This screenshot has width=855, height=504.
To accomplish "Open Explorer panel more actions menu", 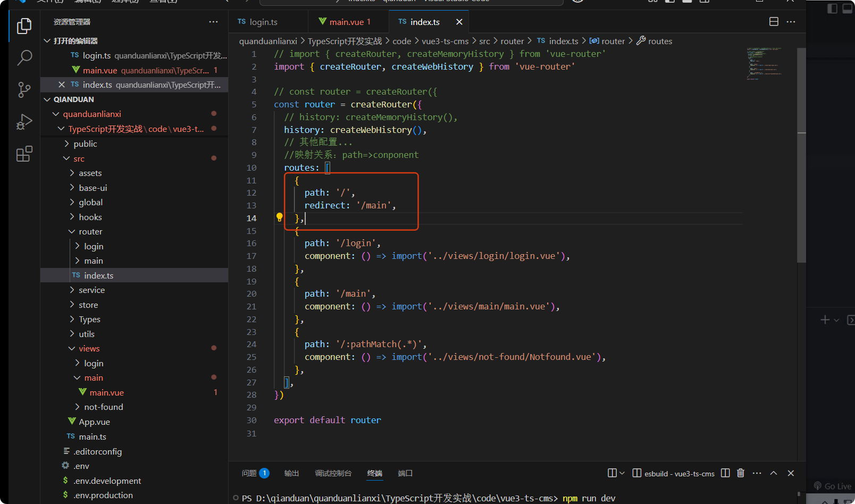I will [x=213, y=22].
